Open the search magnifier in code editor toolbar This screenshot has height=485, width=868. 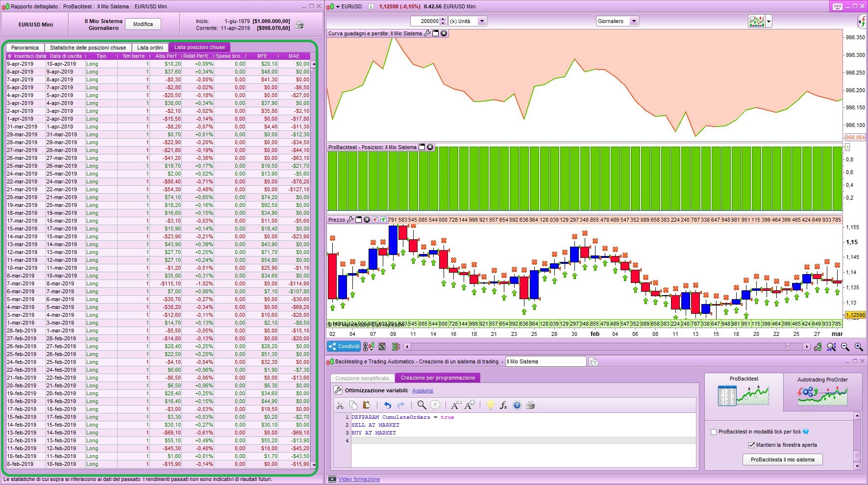click(422, 405)
